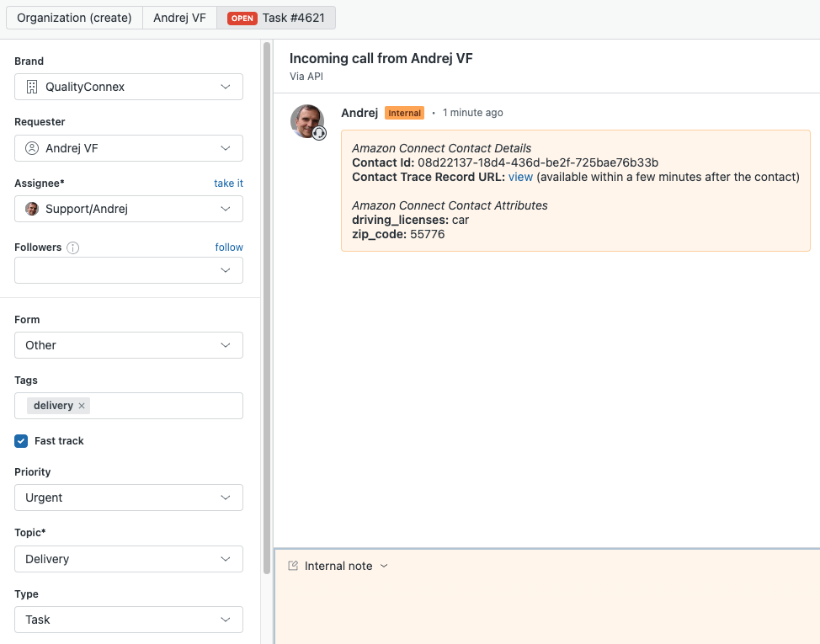This screenshot has height=644, width=820.
Task: Open the Brand dropdown
Action: 225,87
